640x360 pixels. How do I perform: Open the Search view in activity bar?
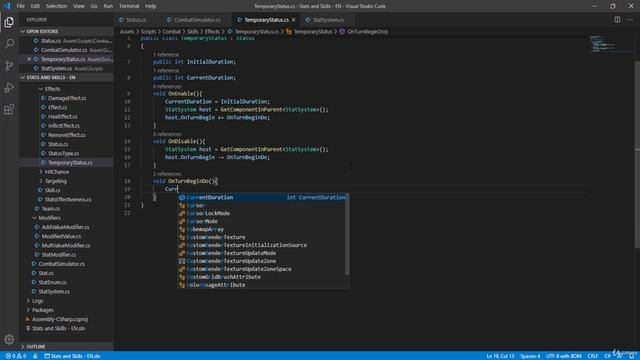point(9,44)
